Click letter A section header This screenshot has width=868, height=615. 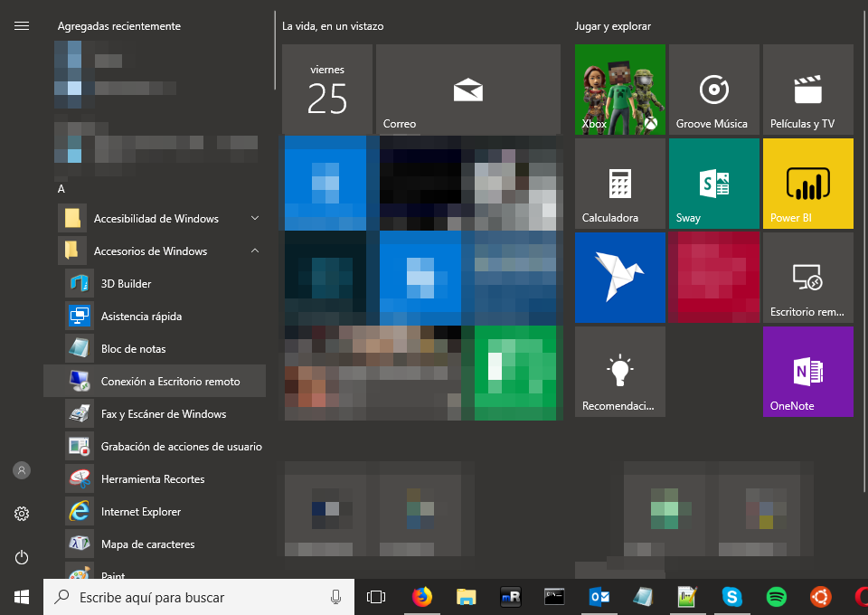(x=61, y=189)
